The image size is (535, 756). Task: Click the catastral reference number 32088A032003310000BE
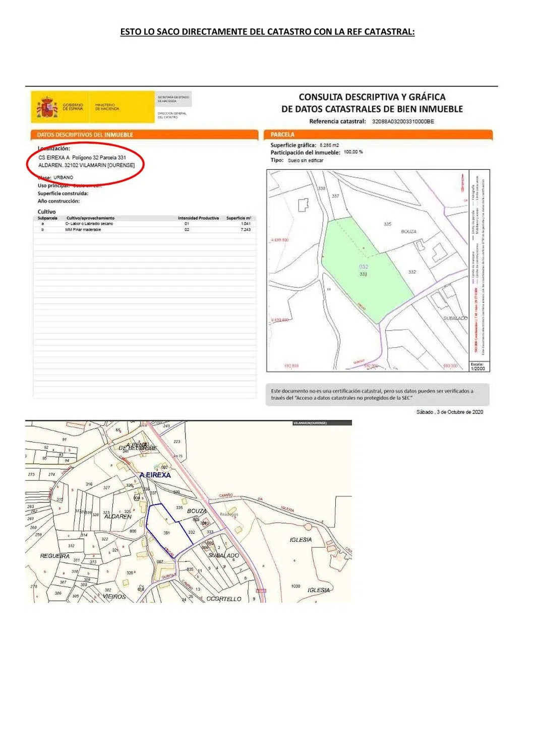click(402, 121)
